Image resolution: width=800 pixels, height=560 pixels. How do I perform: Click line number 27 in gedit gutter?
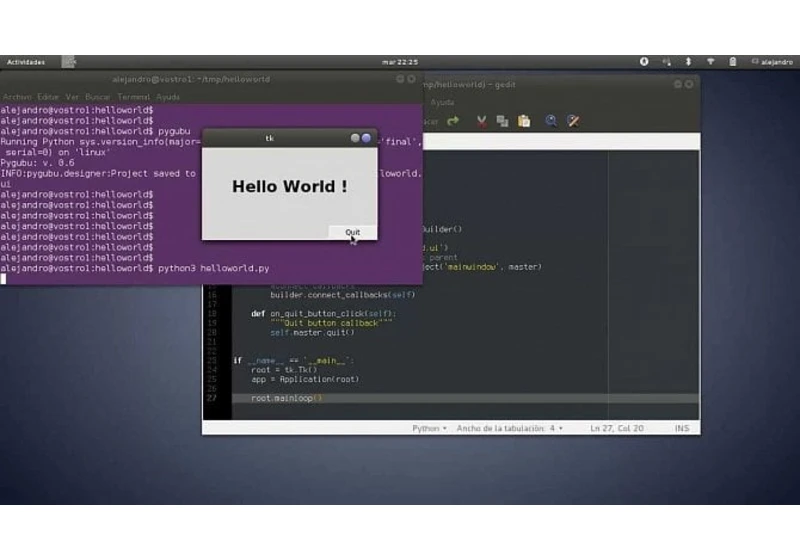tap(212, 398)
